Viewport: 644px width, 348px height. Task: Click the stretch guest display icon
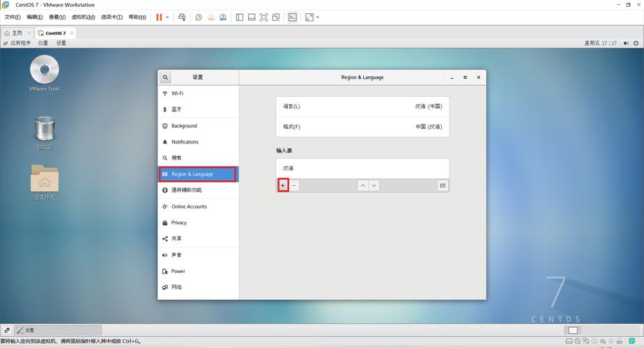[x=309, y=17]
